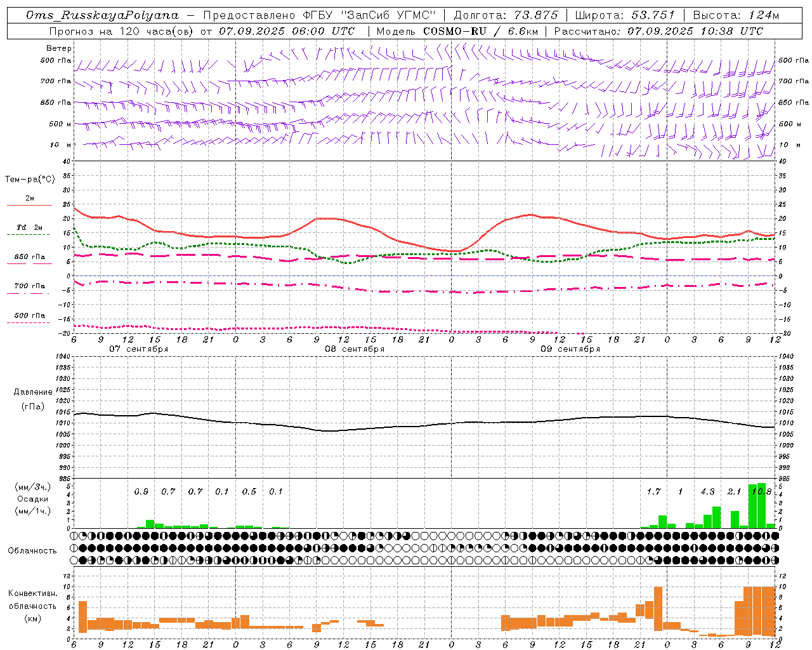Screen dimensions: 812x650
Task: Click the 0.5 precipitation total value
Action: click(249, 491)
